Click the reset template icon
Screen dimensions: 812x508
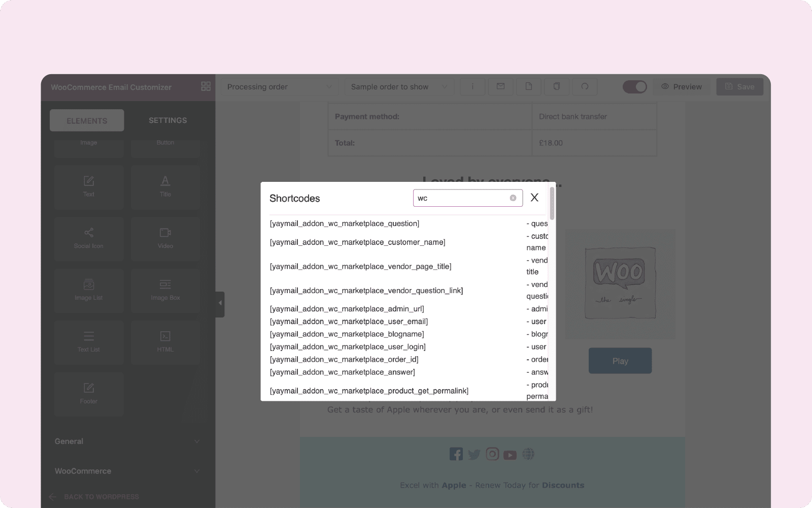[585, 87]
